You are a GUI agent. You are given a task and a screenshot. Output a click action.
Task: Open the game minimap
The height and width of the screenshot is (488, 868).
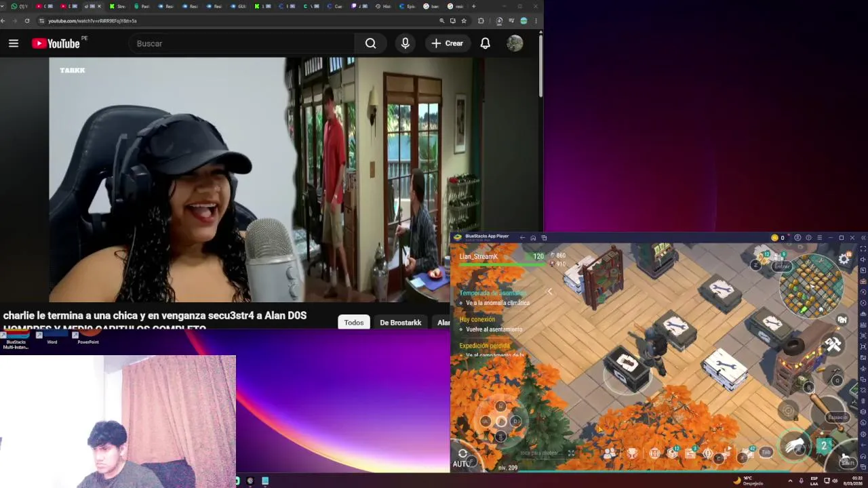click(x=811, y=285)
